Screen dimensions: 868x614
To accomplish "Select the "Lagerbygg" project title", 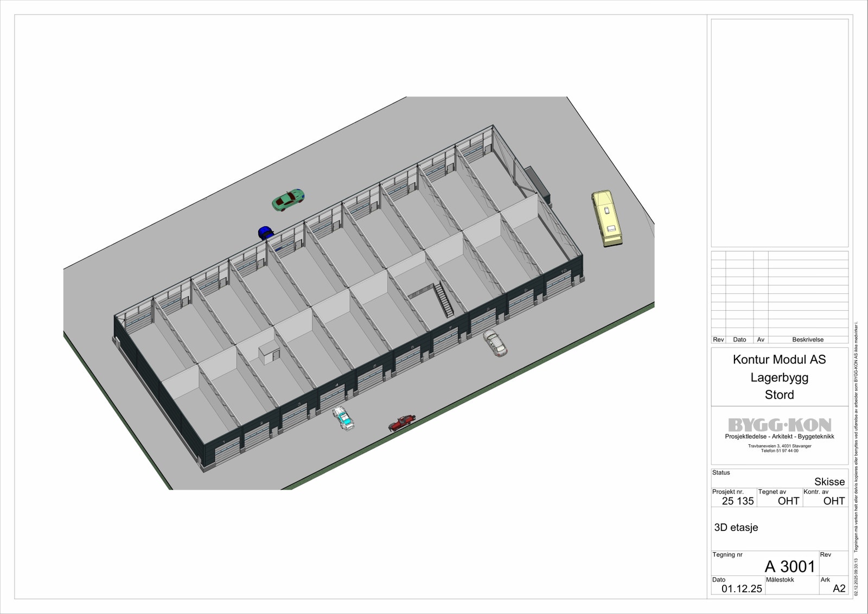I will [779, 378].
